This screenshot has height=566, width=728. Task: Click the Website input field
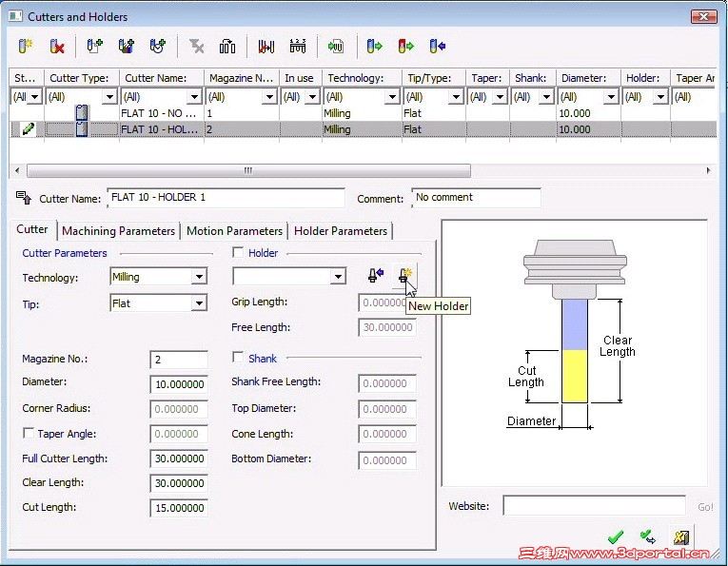click(x=594, y=506)
